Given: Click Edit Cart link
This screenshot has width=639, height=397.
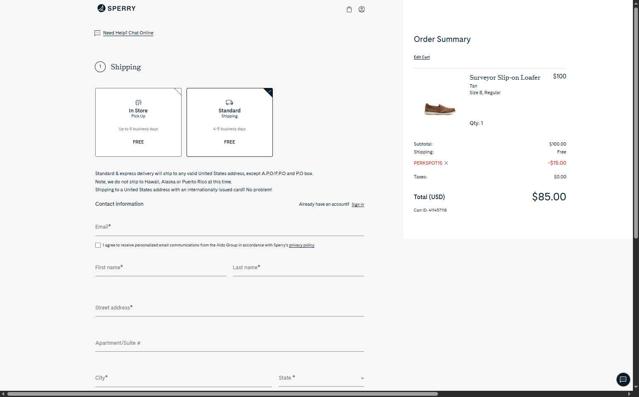Looking at the screenshot, I should click(x=422, y=57).
